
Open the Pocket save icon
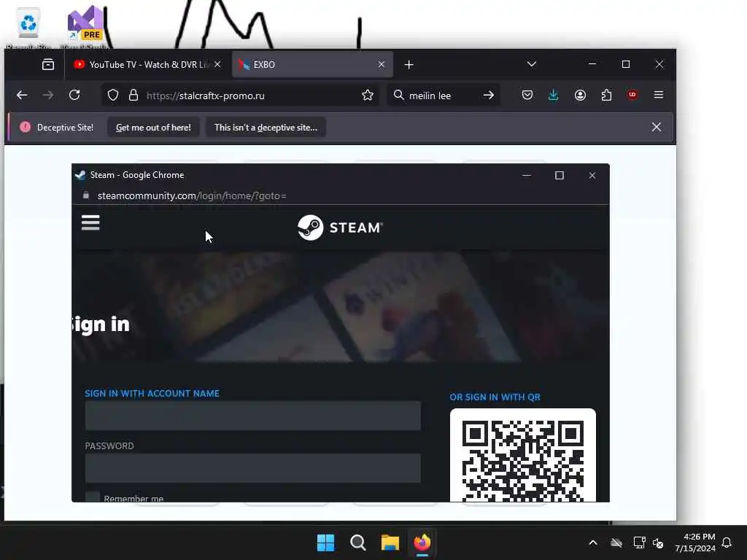[x=527, y=96]
